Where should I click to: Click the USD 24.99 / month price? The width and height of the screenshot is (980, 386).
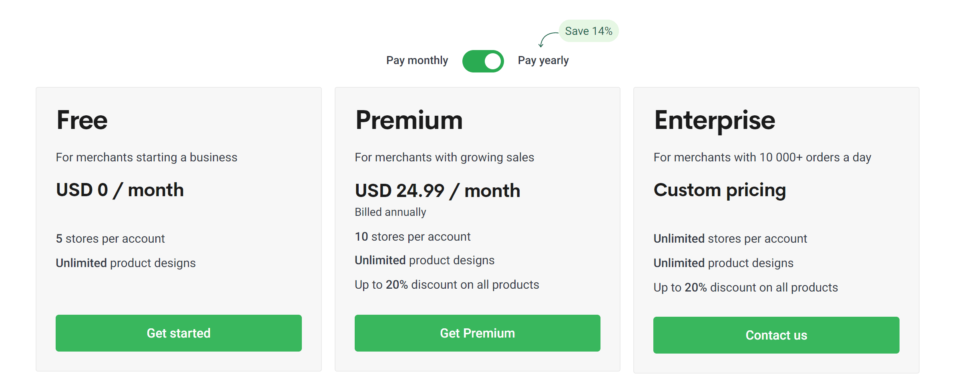click(437, 191)
